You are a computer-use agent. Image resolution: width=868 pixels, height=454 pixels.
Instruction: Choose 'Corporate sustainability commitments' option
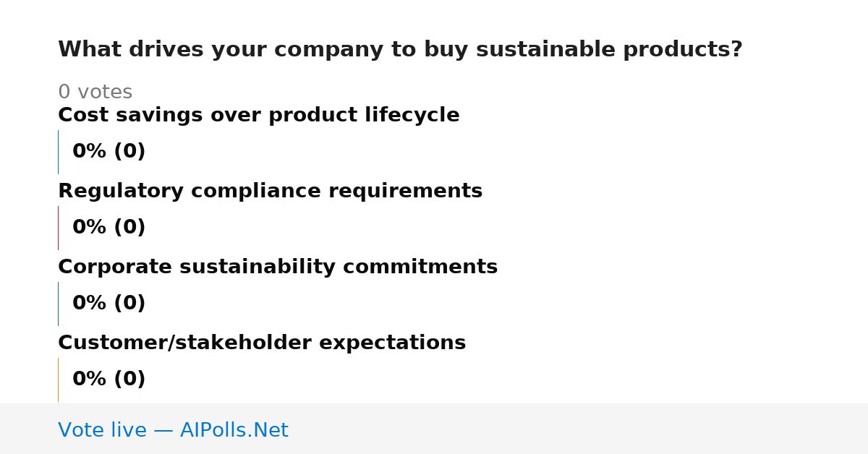(278, 267)
